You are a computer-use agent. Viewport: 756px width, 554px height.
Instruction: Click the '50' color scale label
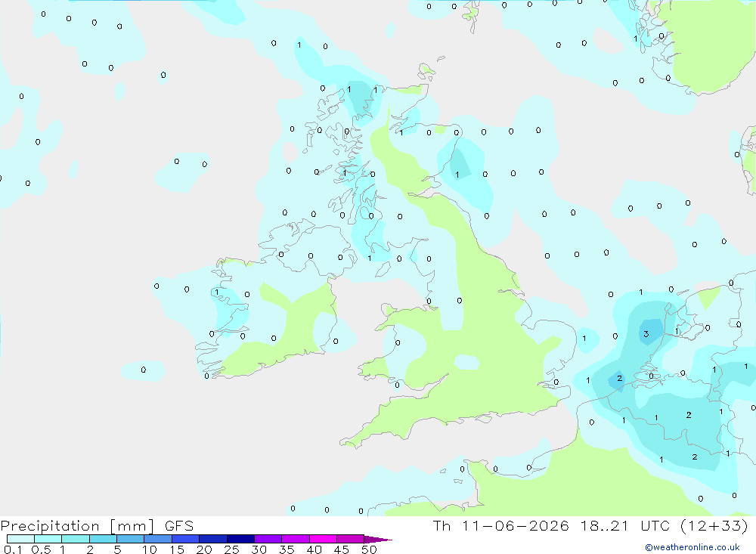[x=369, y=549]
